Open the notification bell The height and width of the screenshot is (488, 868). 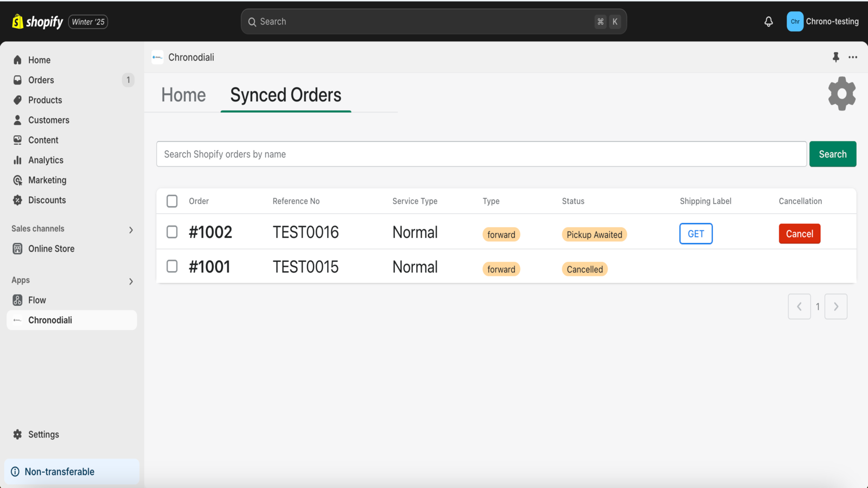[x=768, y=21]
